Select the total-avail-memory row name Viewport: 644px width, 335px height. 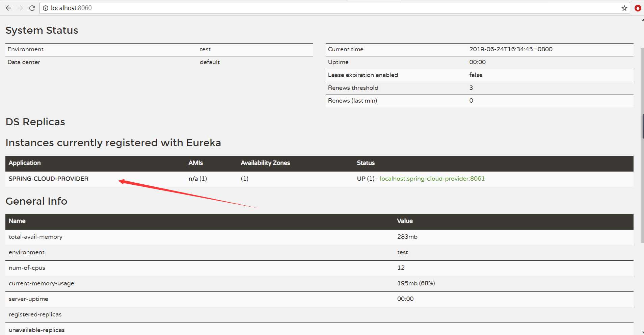pos(35,237)
